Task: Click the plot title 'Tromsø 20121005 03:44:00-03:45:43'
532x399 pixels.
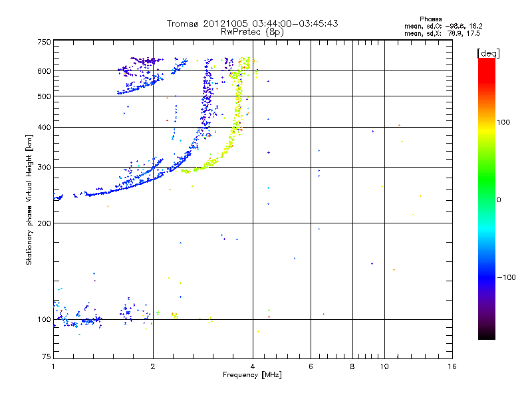Action: tap(252, 23)
